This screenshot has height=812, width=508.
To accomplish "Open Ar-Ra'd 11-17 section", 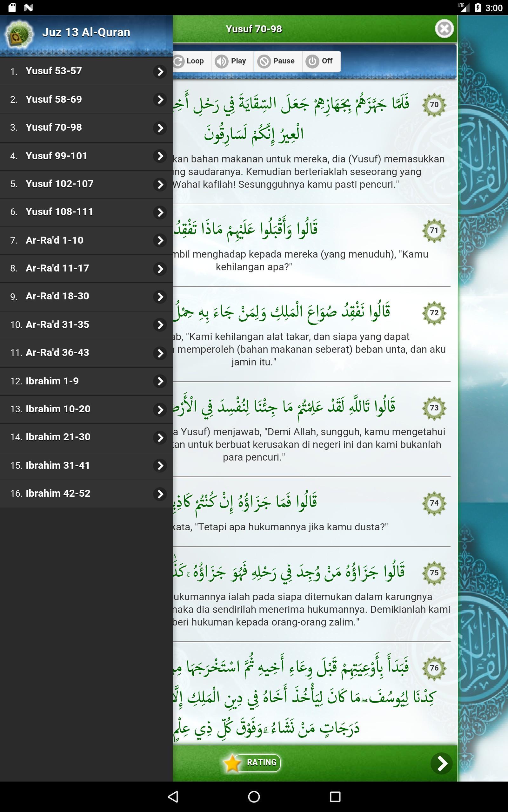I will [86, 268].
